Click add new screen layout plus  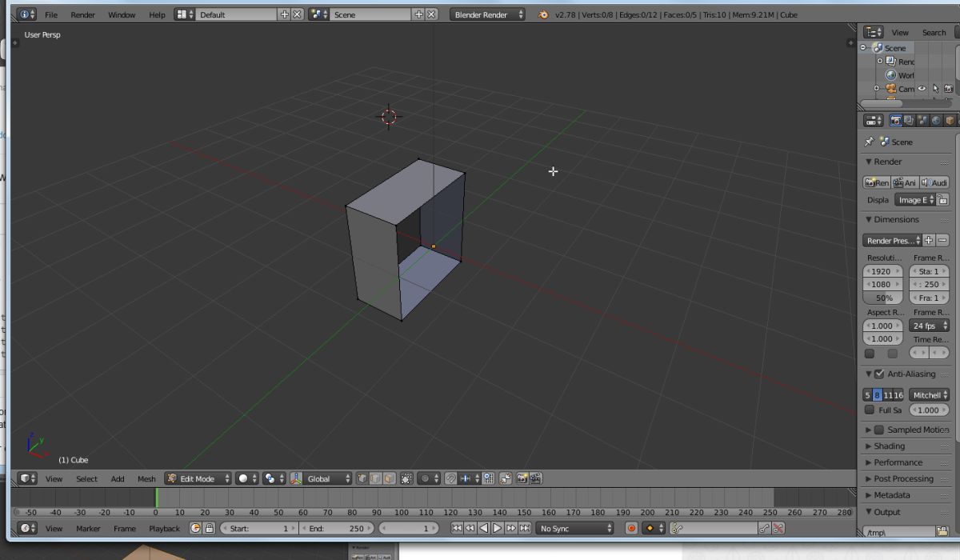pos(284,14)
